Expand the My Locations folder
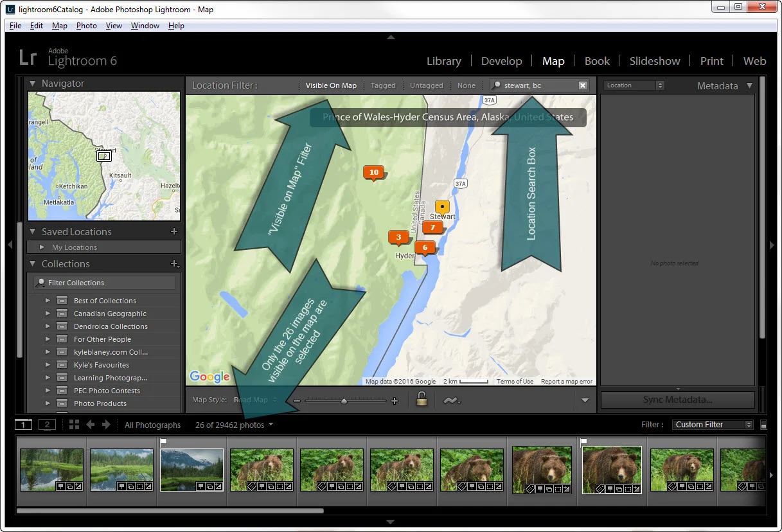The image size is (782, 532). tap(42, 247)
